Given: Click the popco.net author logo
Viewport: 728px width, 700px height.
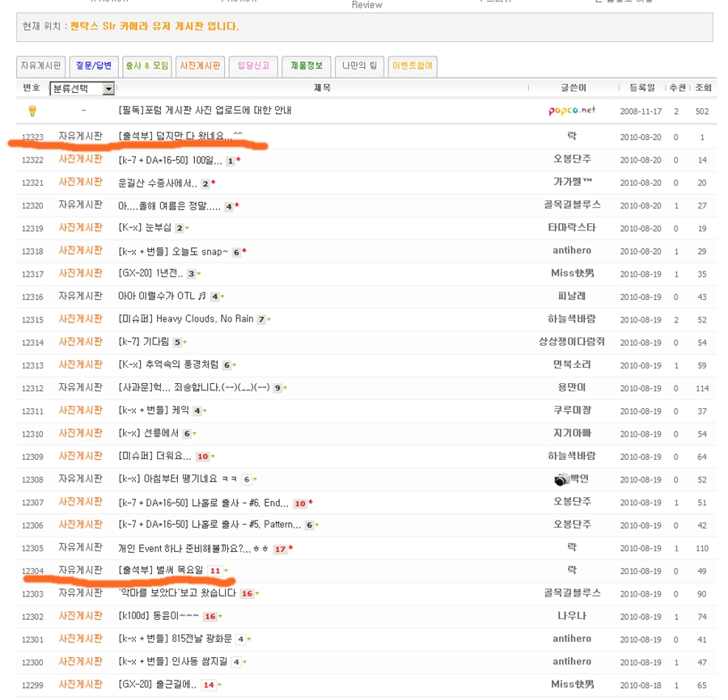Looking at the screenshot, I should pos(571,111).
